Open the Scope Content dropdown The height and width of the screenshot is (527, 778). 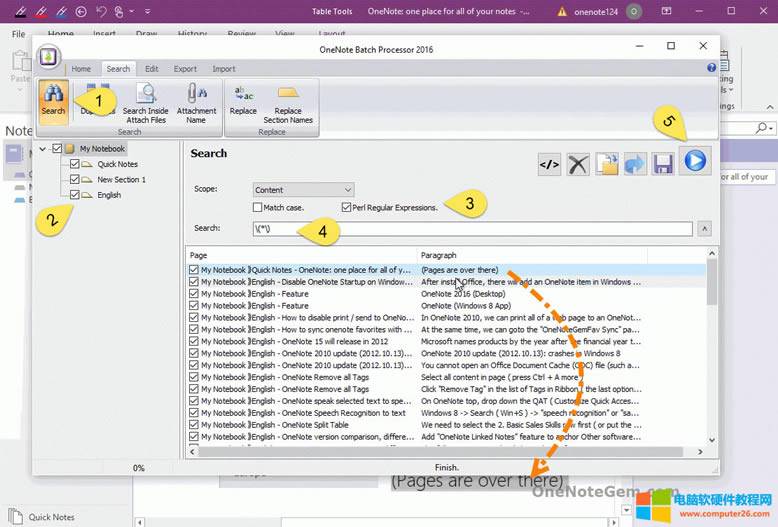(x=303, y=189)
